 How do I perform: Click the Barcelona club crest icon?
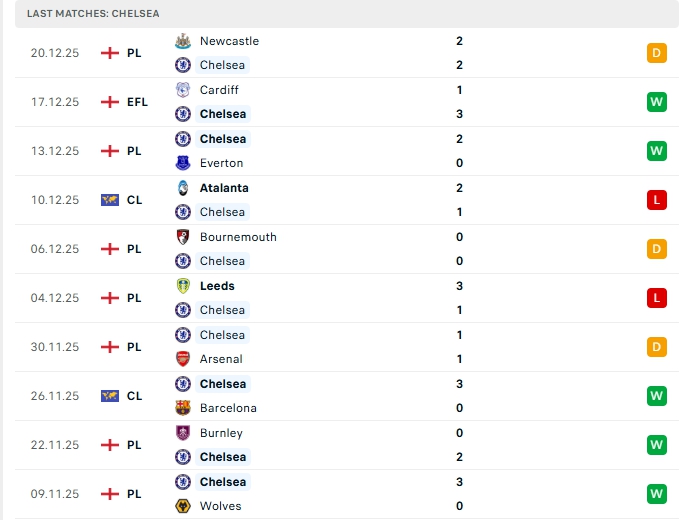[x=182, y=408]
